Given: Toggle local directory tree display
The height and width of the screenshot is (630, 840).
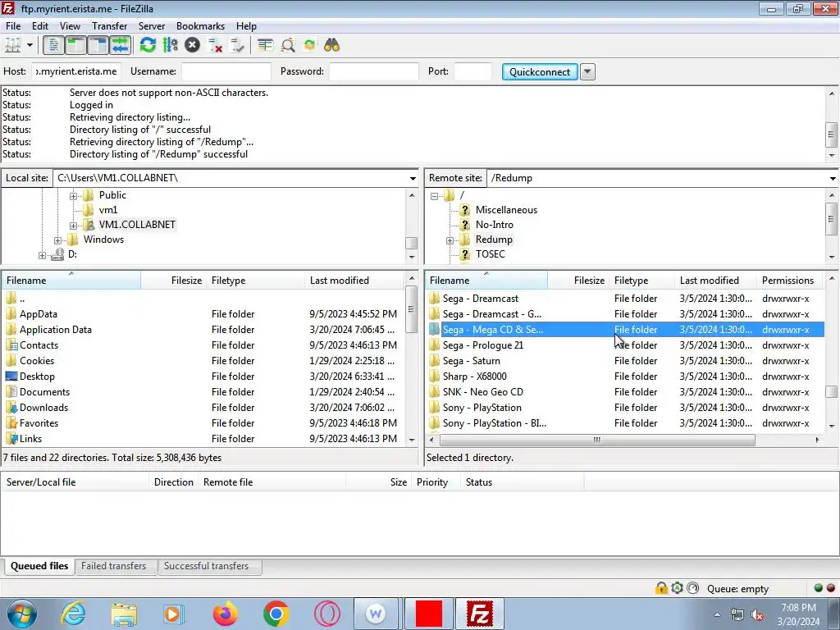Looking at the screenshot, I should point(76,46).
